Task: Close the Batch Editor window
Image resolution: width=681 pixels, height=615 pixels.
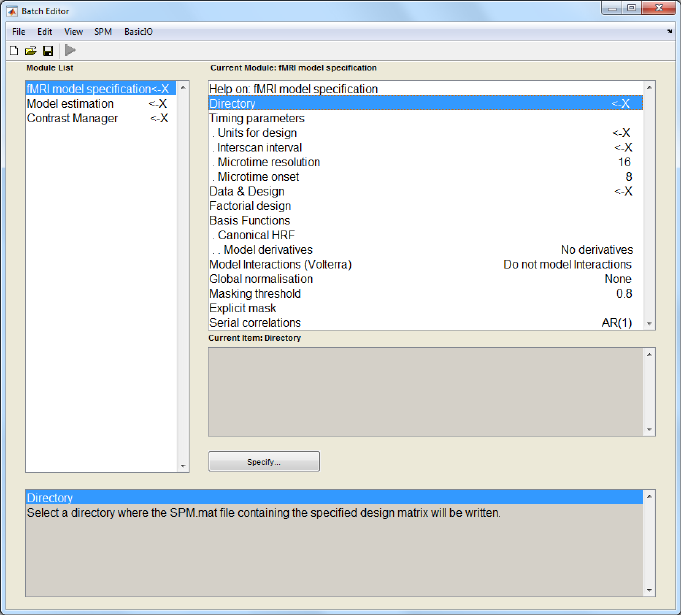Action: point(659,8)
